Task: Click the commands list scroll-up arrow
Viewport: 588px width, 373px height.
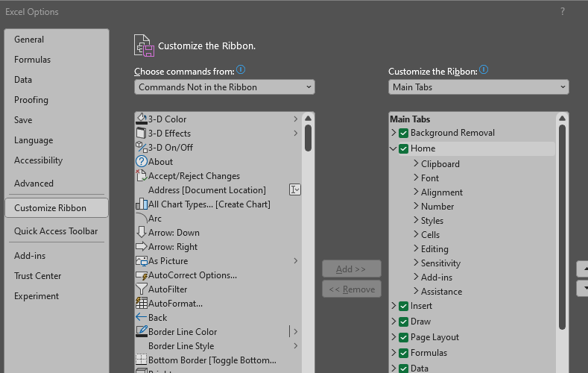Action: click(x=309, y=118)
